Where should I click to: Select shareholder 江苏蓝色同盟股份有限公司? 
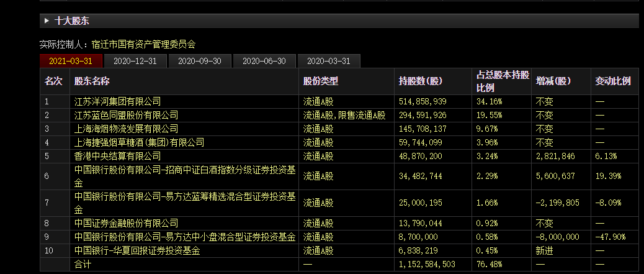click(126, 115)
